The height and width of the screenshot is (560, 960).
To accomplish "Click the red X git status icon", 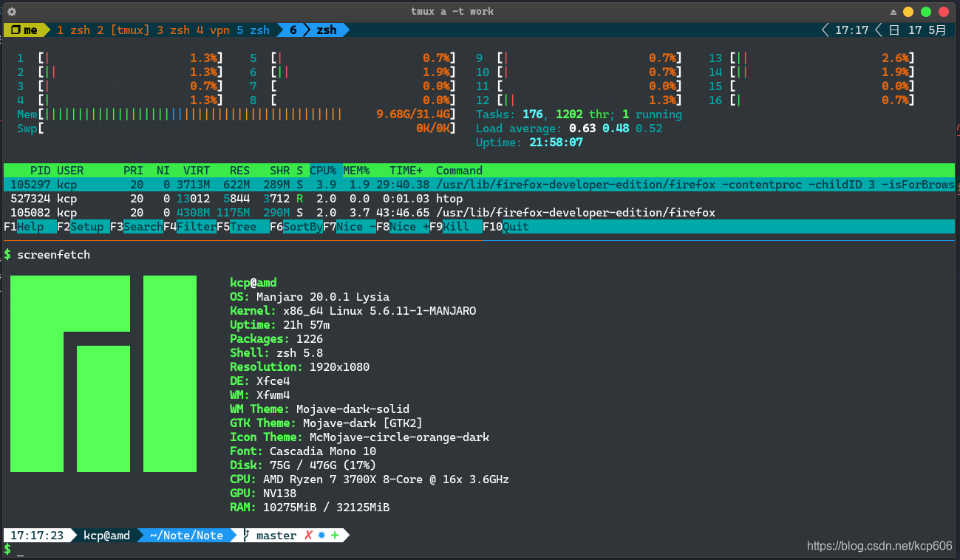I will click(309, 536).
